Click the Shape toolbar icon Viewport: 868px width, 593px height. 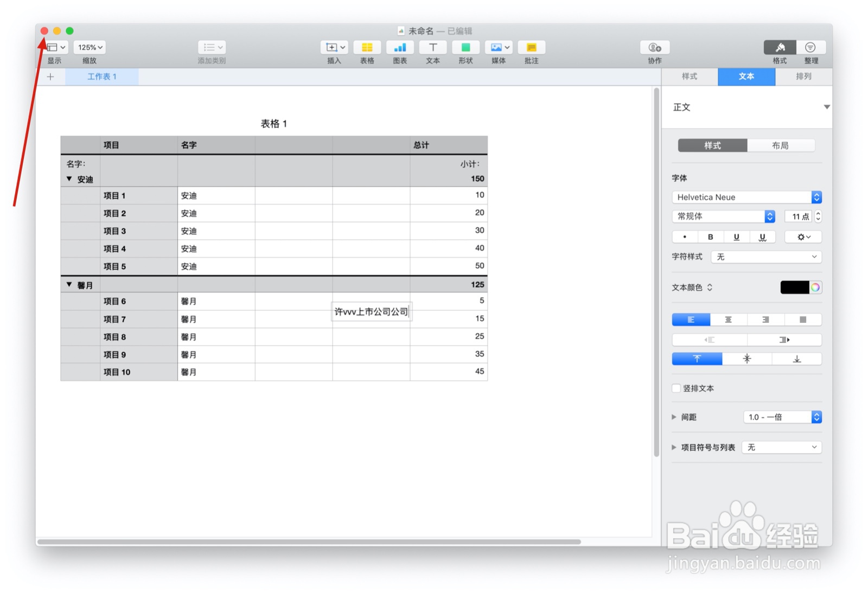pos(466,47)
